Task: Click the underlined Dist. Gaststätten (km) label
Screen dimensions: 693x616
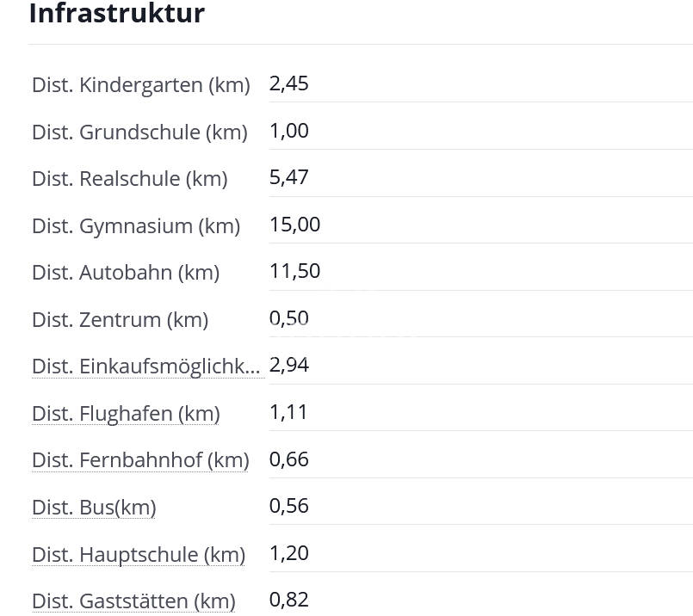Action: click(133, 601)
